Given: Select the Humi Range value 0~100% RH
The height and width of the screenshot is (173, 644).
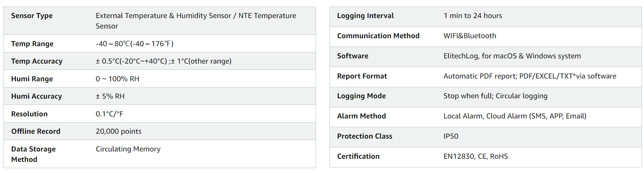Looking at the screenshot, I should (x=117, y=79).
